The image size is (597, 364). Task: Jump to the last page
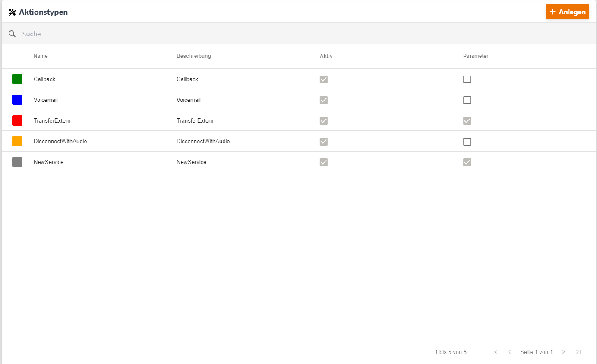click(x=578, y=352)
